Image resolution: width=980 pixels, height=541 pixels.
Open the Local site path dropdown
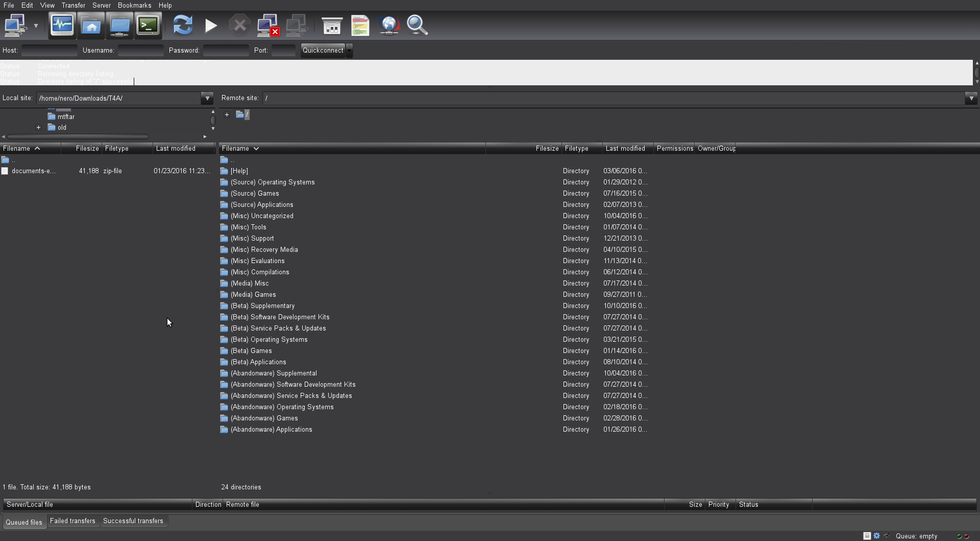pyautogui.click(x=207, y=98)
